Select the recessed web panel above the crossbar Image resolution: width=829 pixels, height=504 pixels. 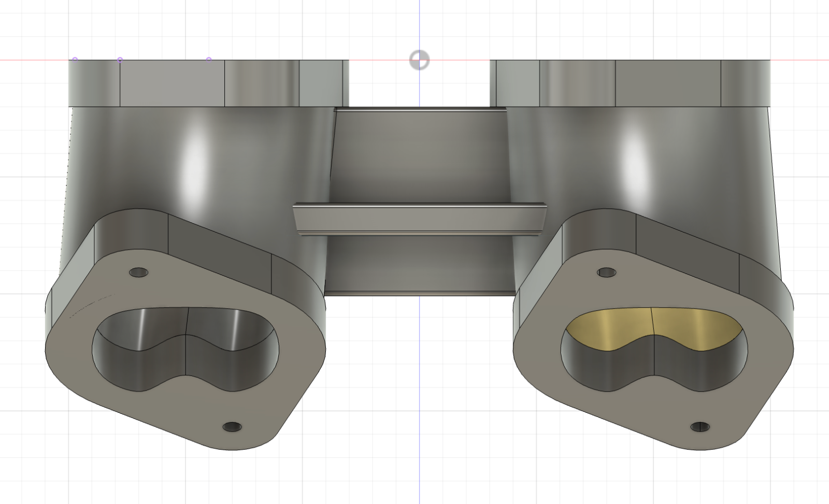tap(419, 155)
